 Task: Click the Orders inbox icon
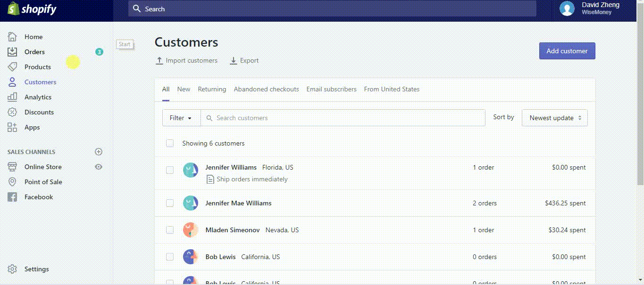[12, 52]
